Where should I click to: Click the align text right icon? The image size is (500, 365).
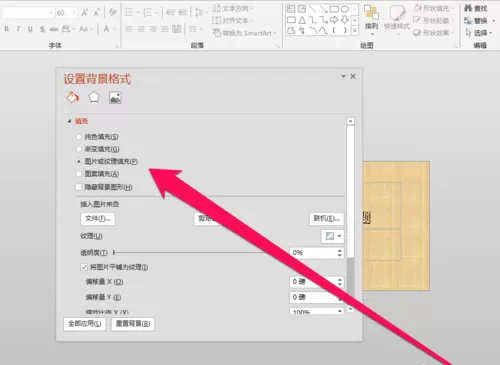coord(153,29)
